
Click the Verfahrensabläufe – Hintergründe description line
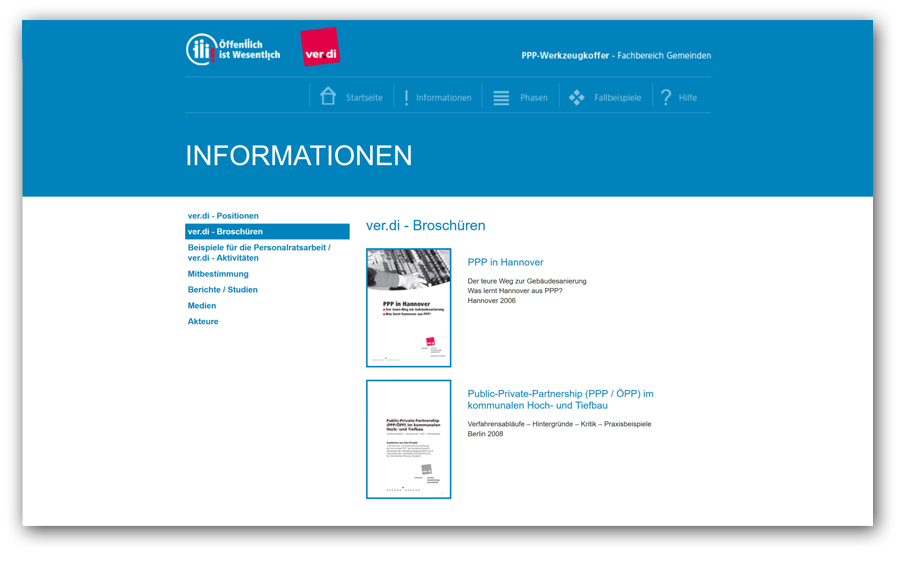[559, 424]
